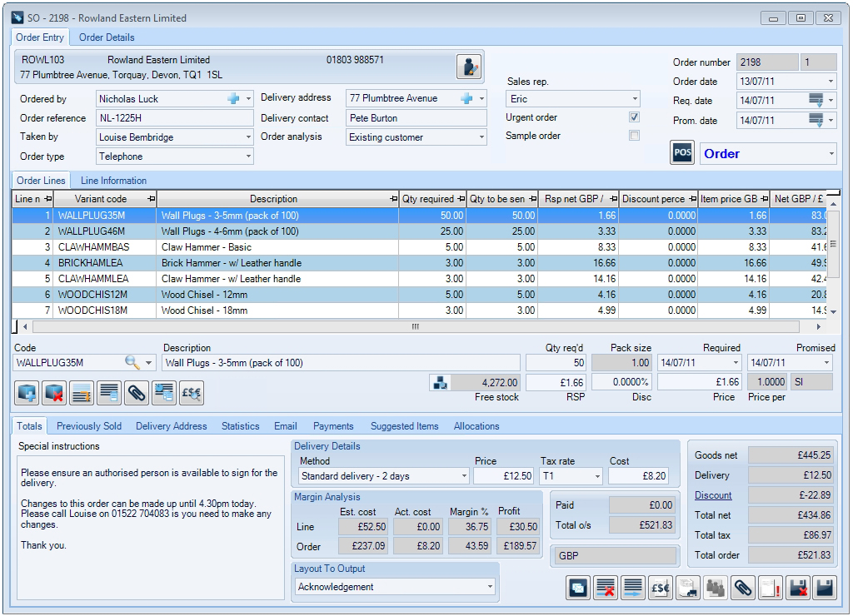
Task: Click the paperclip attachment icon at bottom right
Action: pyautogui.click(x=742, y=588)
